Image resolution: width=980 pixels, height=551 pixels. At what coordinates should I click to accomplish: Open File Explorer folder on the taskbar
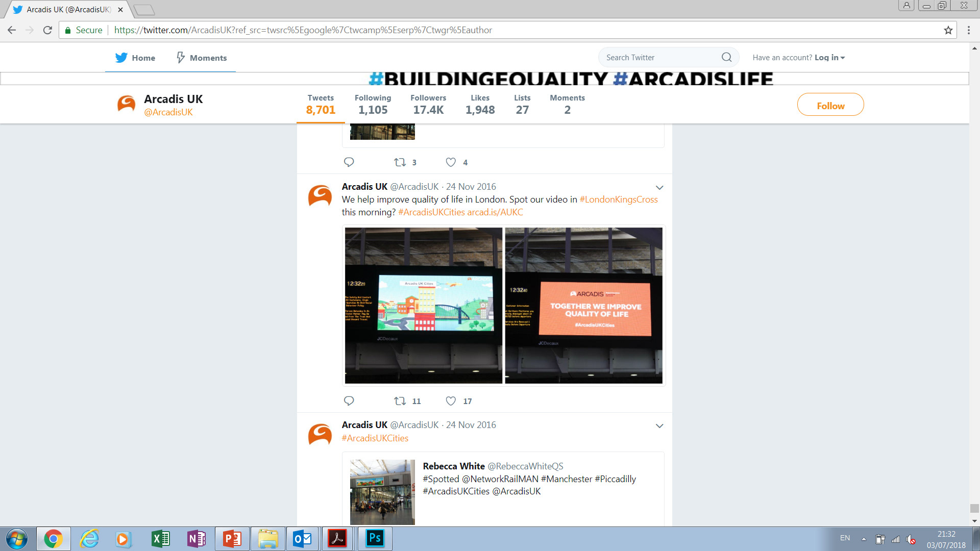click(268, 539)
